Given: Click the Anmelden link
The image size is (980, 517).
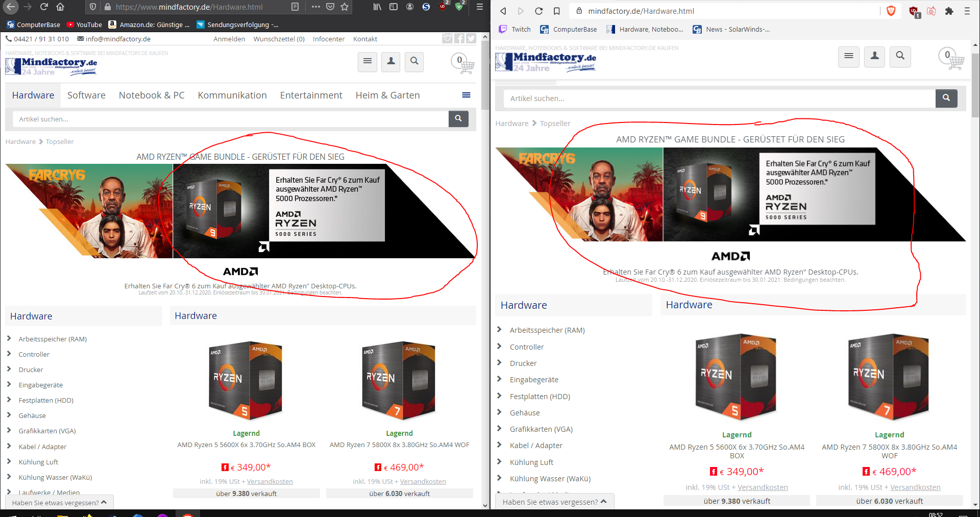Looking at the screenshot, I should [229, 39].
